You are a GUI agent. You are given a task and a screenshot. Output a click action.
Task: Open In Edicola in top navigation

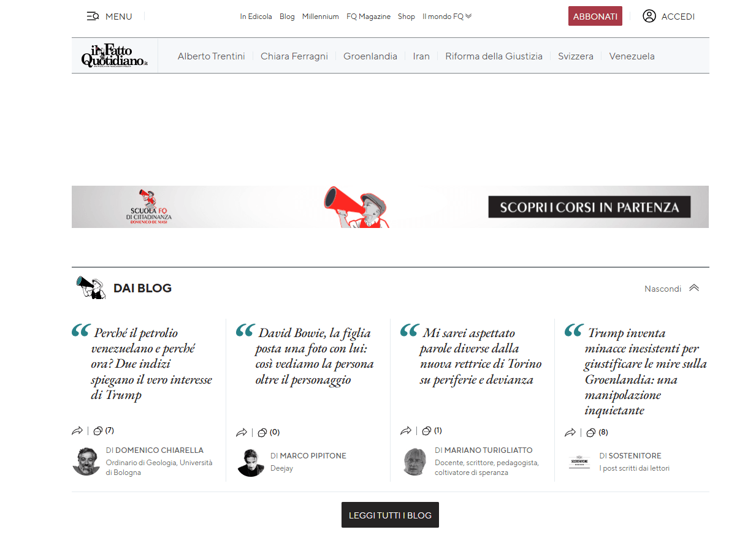tap(256, 17)
